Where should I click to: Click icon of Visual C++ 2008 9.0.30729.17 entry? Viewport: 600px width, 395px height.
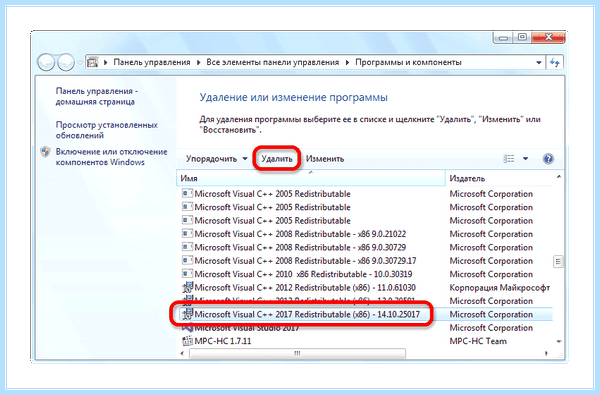[187, 260]
